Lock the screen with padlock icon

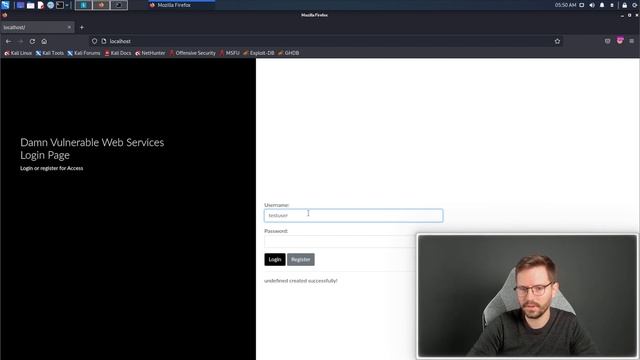(x=624, y=5)
